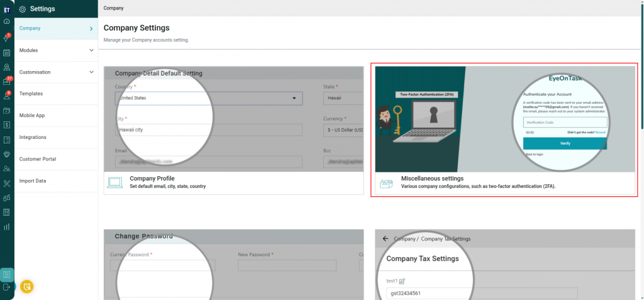Open the wallet icon in sidebar
The image size is (644, 300).
6,111
